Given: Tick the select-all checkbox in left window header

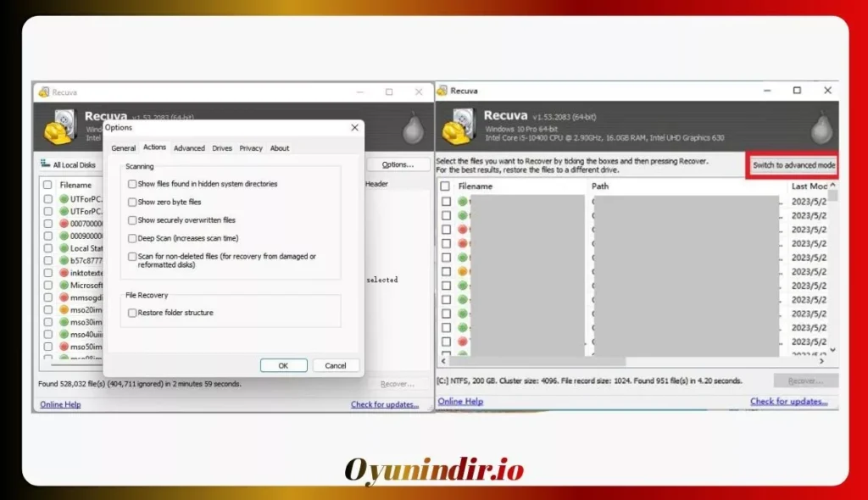Looking at the screenshot, I should point(47,185).
